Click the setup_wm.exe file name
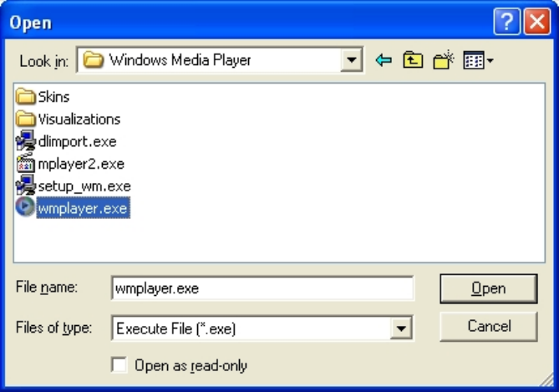This screenshot has width=559, height=392. (x=84, y=186)
